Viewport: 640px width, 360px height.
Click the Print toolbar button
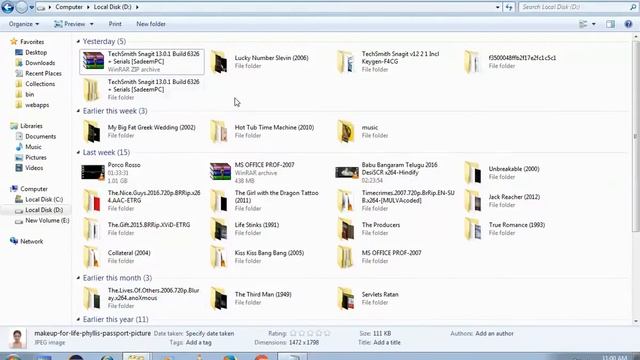click(115, 24)
